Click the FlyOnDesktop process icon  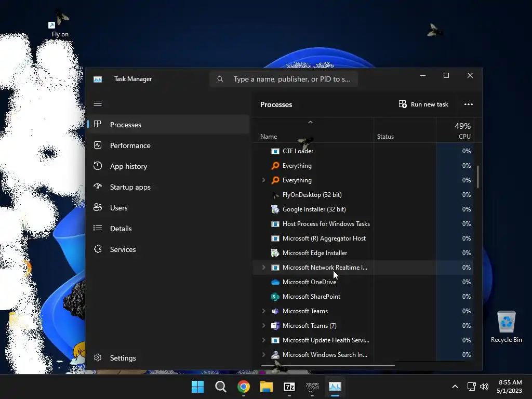[x=275, y=195]
